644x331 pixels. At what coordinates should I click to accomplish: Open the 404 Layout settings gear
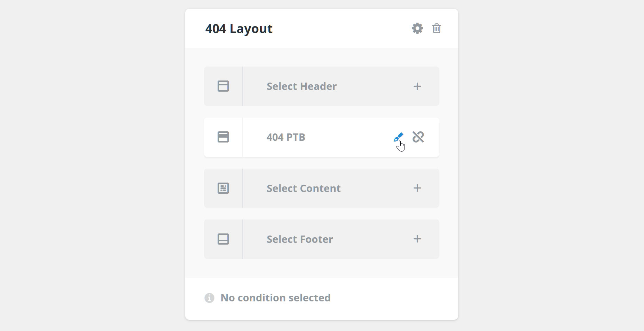(417, 28)
